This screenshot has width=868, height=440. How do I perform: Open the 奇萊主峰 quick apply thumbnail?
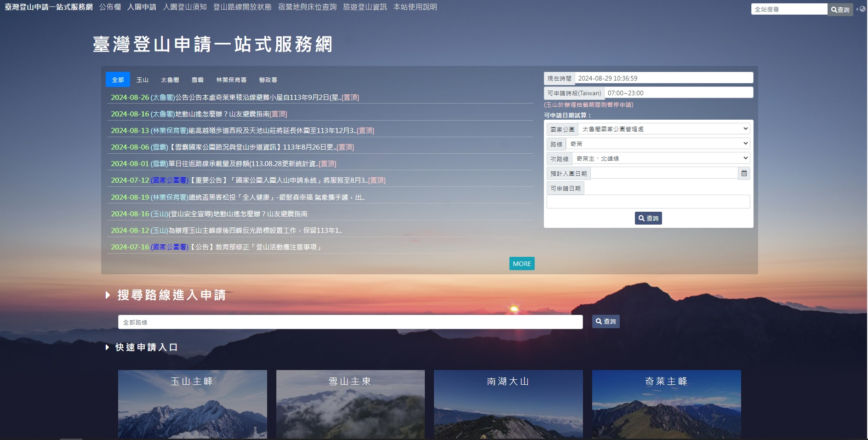pyautogui.click(x=666, y=404)
